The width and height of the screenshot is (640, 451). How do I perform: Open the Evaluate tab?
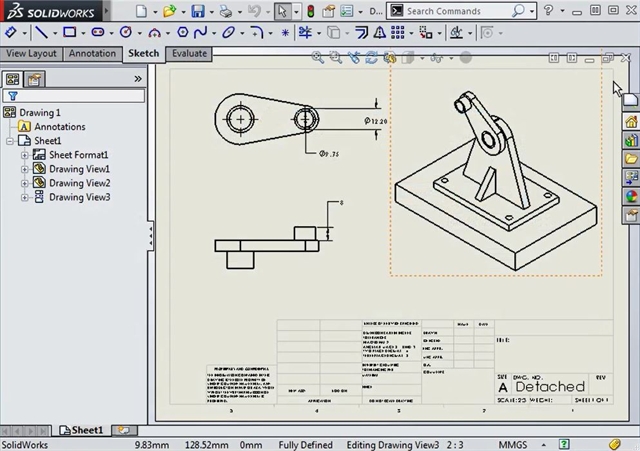pyautogui.click(x=189, y=53)
